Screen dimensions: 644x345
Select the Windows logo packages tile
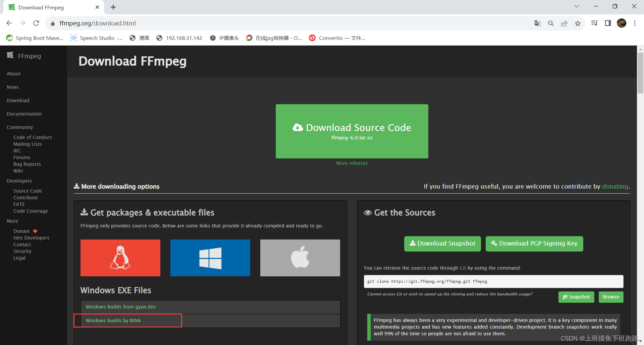(x=210, y=258)
